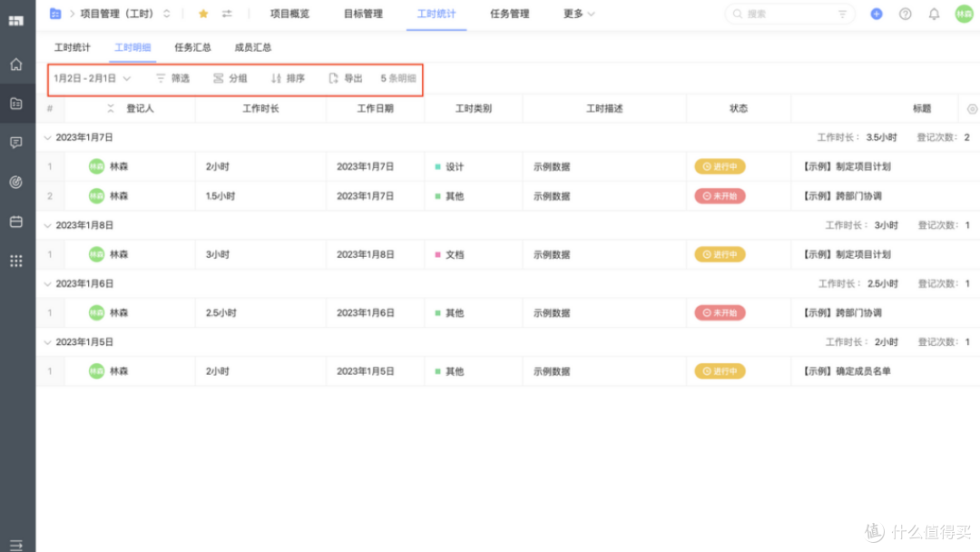The image size is (980, 552).
Task: Click 进行中 status in 2023年1月5日 row
Action: click(720, 371)
